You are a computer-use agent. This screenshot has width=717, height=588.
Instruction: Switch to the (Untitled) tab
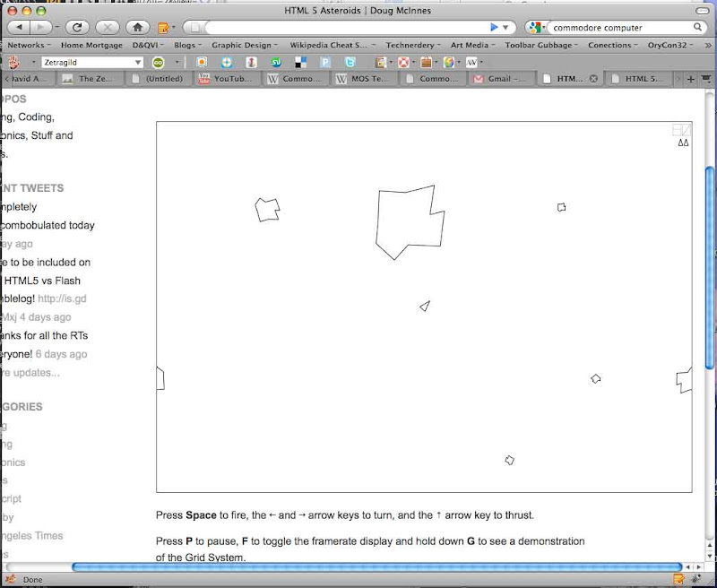(x=159, y=79)
